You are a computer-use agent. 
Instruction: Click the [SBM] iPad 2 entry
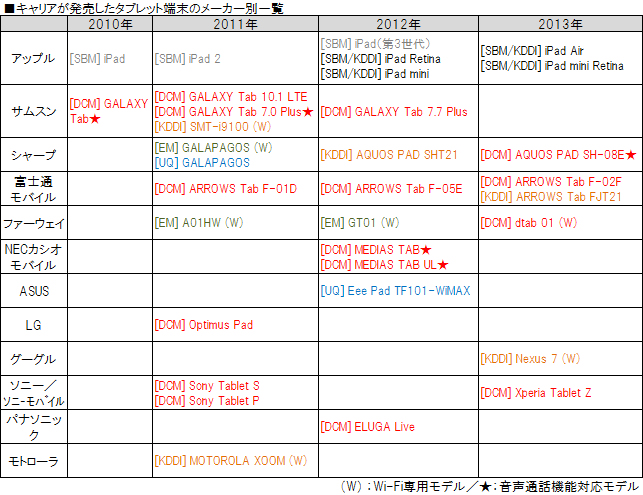point(187,59)
